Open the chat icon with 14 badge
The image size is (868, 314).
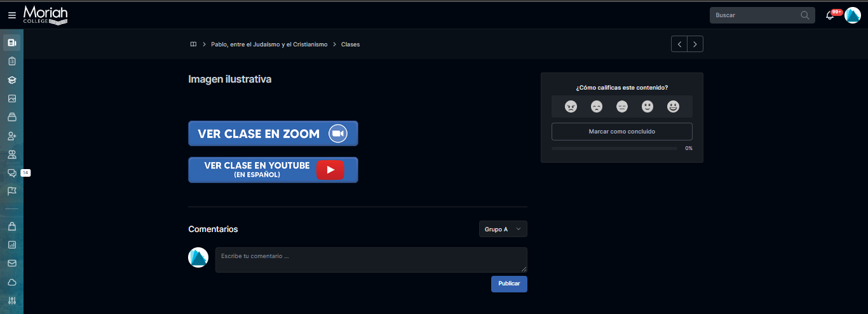(x=11, y=173)
